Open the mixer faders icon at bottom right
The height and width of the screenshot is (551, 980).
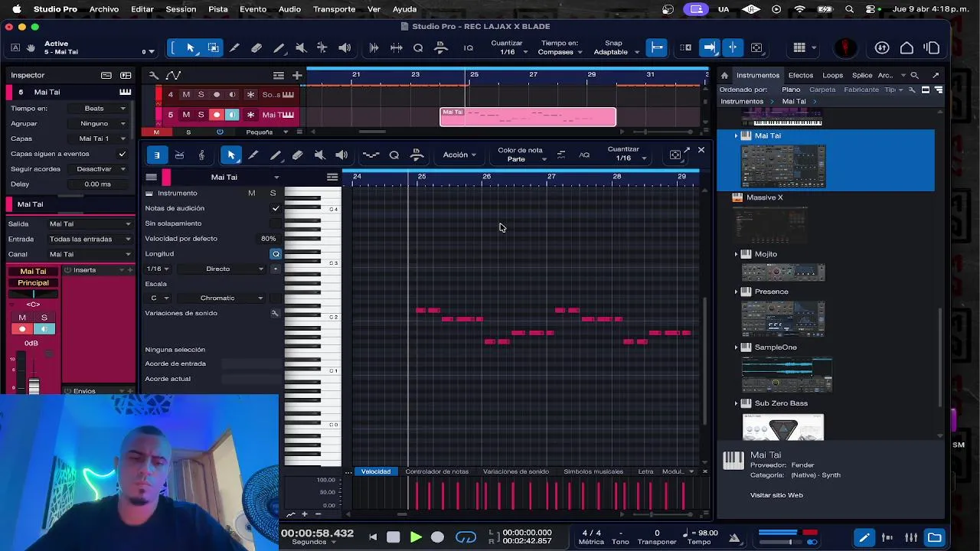(x=911, y=537)
